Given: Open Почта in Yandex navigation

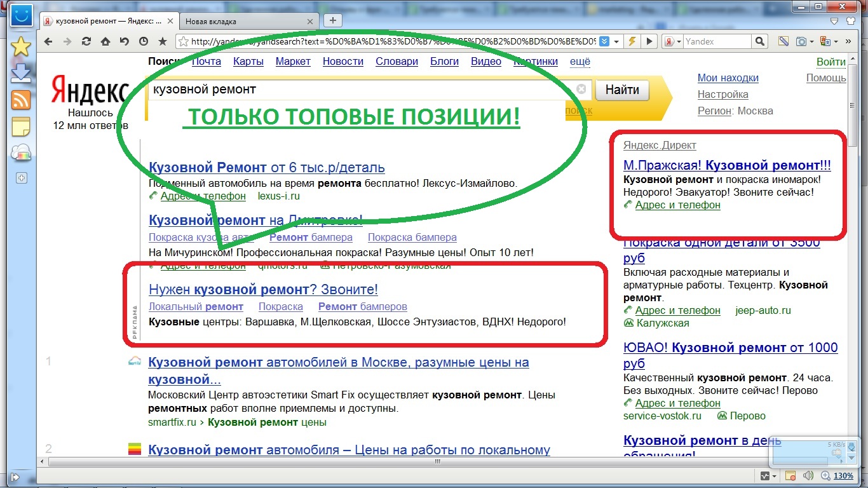Looking at the screenshot, I should 207,61.
